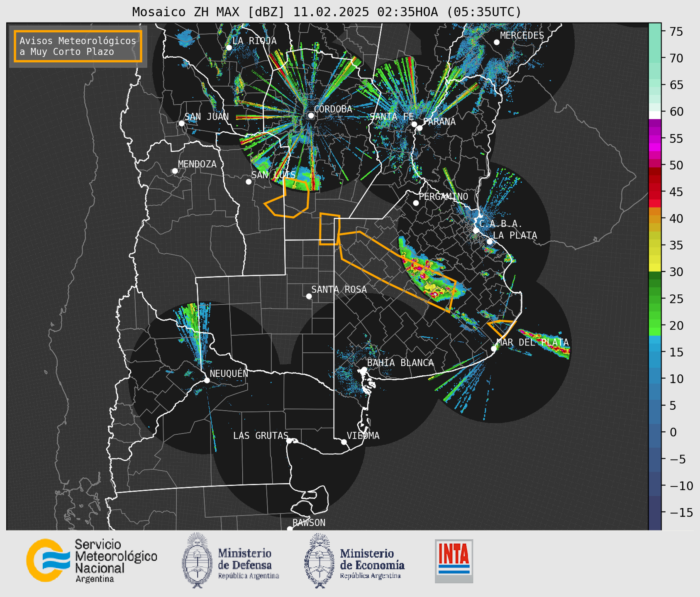Select the Mercedes city marker
The height and width of the screenshot is (597, 700).
(x=497, y=42)
